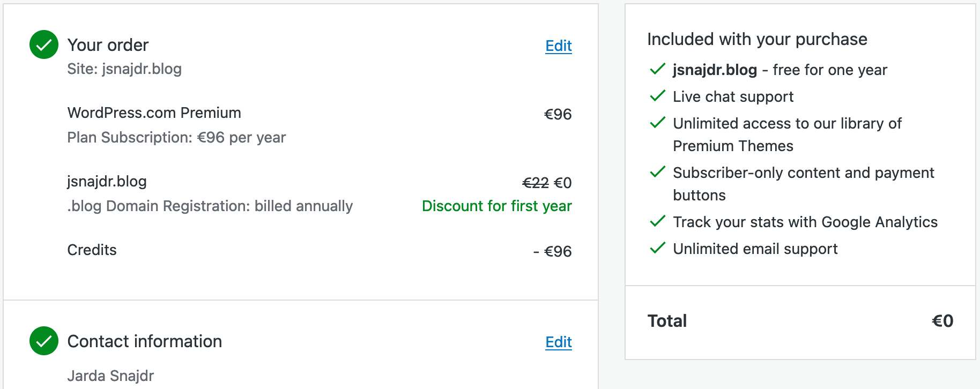Click the green checkmark circle beside Contact information
The width and height of the screenshot is (980, 389).
coord(44,341)
